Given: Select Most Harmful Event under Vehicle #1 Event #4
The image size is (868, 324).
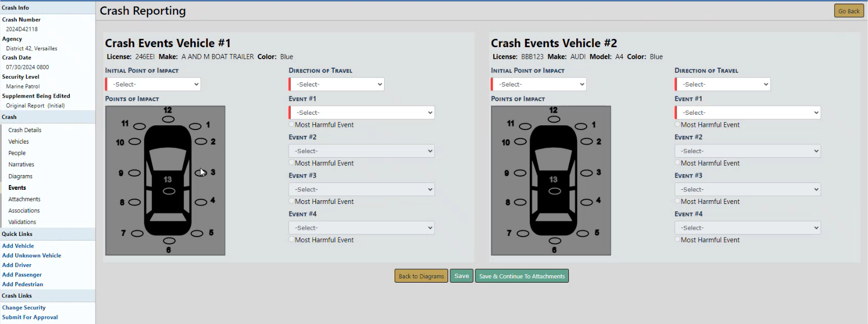Looking at the screenshot, I should coord(291,240).
